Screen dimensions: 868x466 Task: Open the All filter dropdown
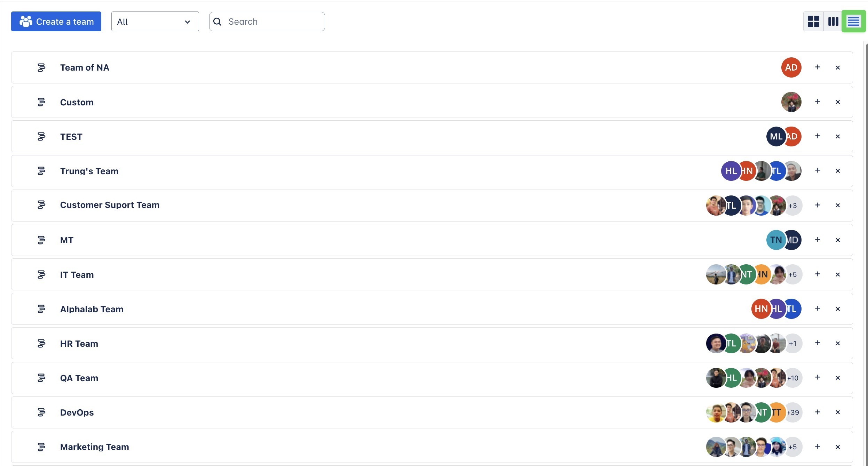[x=155, y=22]
